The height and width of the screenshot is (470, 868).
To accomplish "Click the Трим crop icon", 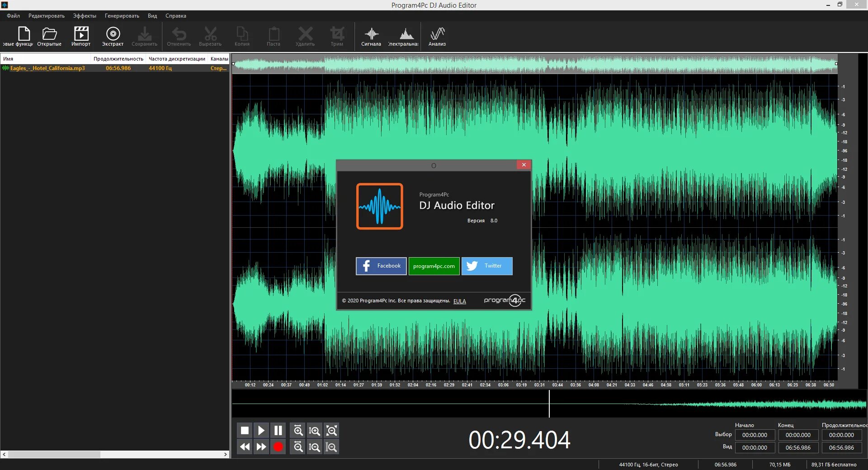I will coord(337,34).
